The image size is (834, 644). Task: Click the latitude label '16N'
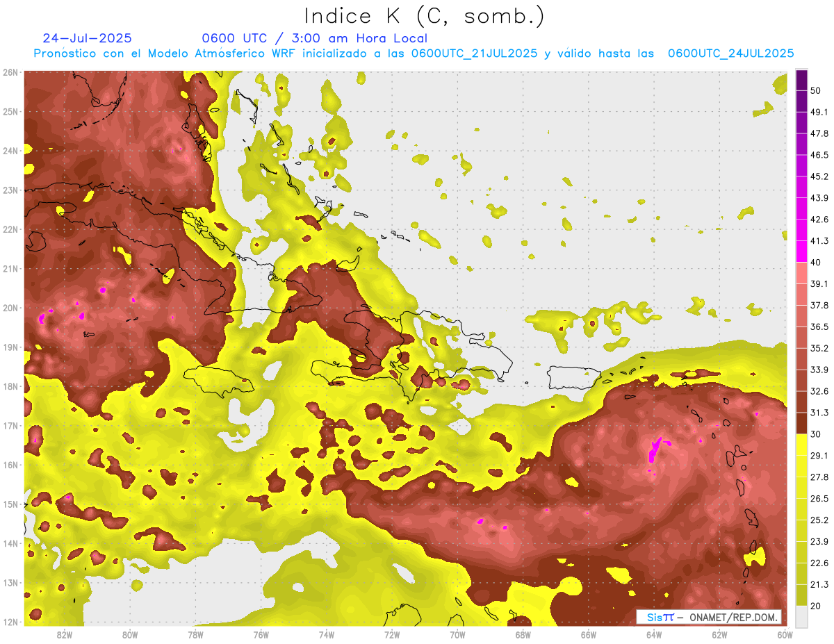tap(10, 465)
